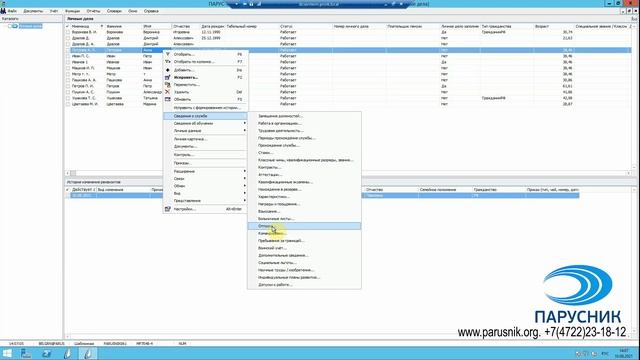Click the select-all checkmark in the personnel table header
This screenshot has height=360, width=640.
[68, 26]
